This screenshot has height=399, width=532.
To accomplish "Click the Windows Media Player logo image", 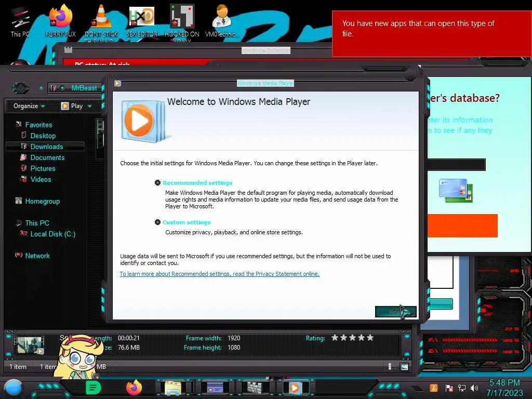I will 143,121.
